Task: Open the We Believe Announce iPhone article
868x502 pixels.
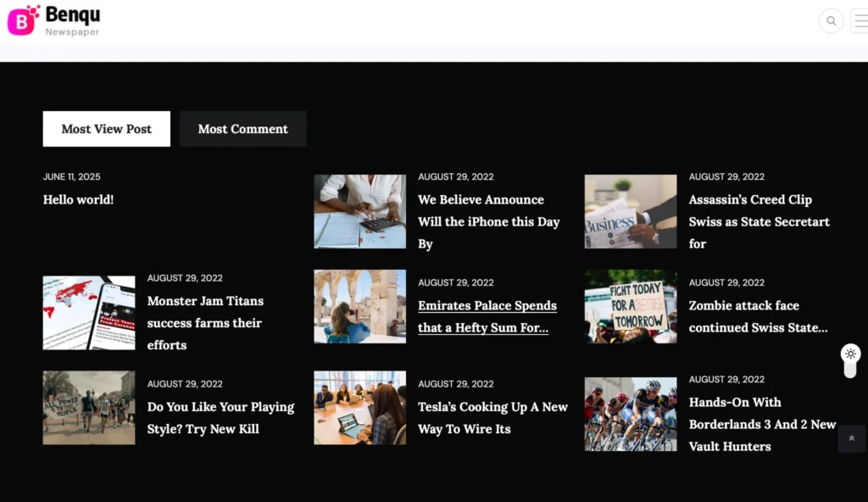Action: tap(488, 221)
